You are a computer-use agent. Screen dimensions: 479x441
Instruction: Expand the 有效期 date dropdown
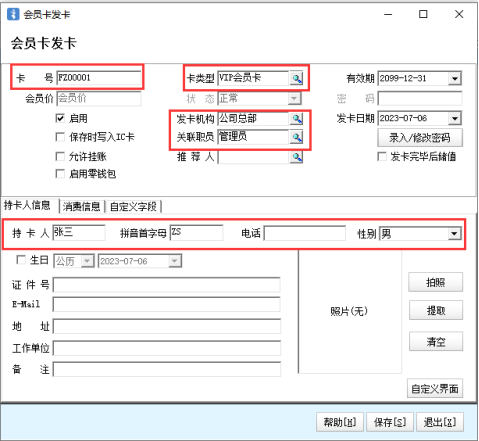tap(455, 79)
